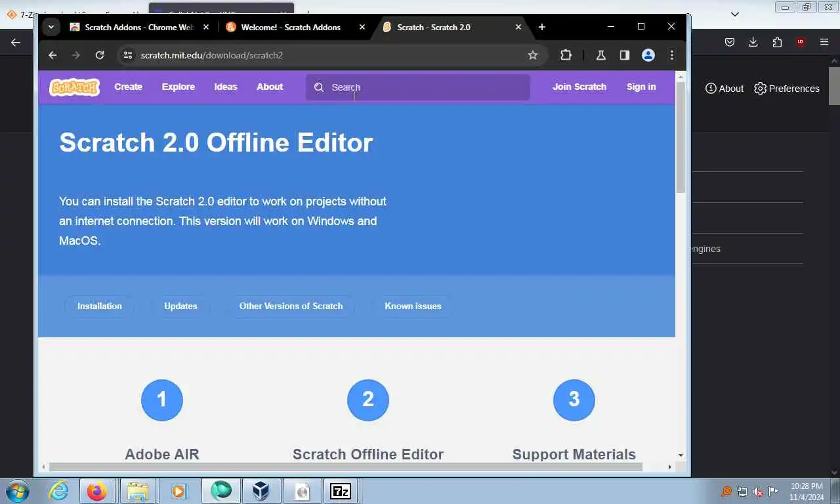Launch Internet Explorer from taskbar

pyautogui.click(x=58, y=491)
